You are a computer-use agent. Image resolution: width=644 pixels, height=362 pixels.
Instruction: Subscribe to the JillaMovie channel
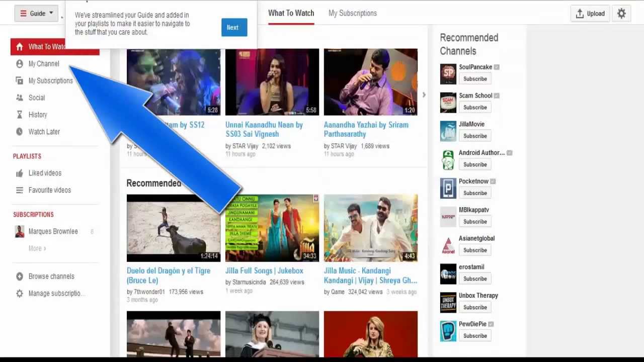click(x=475, y=136)
